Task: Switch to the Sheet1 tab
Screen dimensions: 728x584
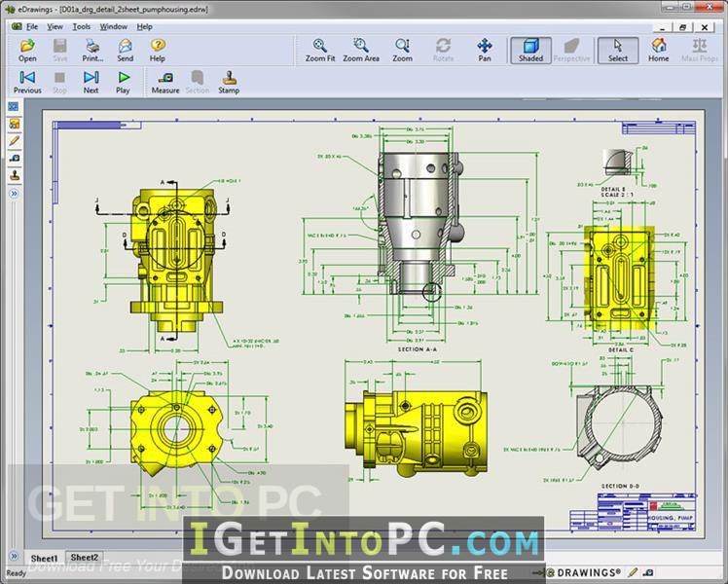Action: 44,558
